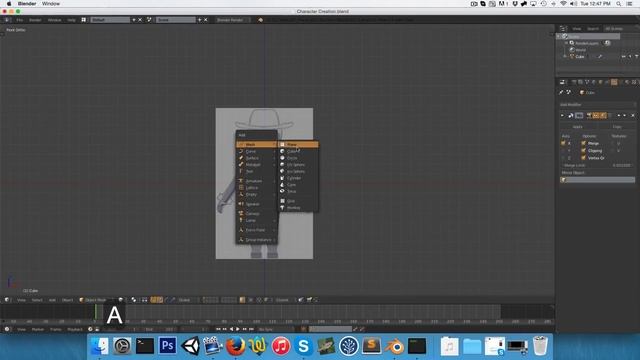Image resolution: width=640 pixels, height=360 pixels.
Task: Toggle the Clipping option checkbox
Action: [x=584, y=151]
